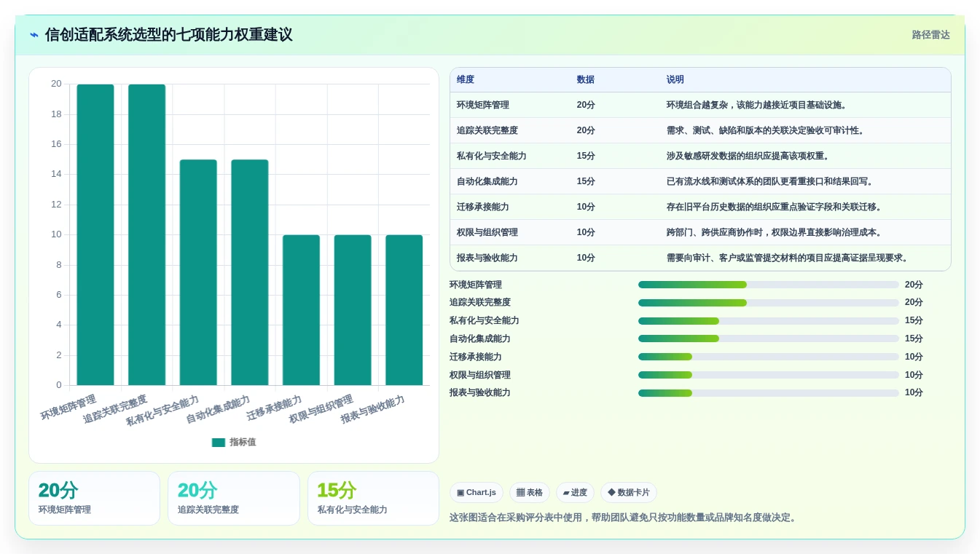The image size is (980, 554).
Task: Click the 私有化与安全能力 progress bar
Action: coord(769,321)
